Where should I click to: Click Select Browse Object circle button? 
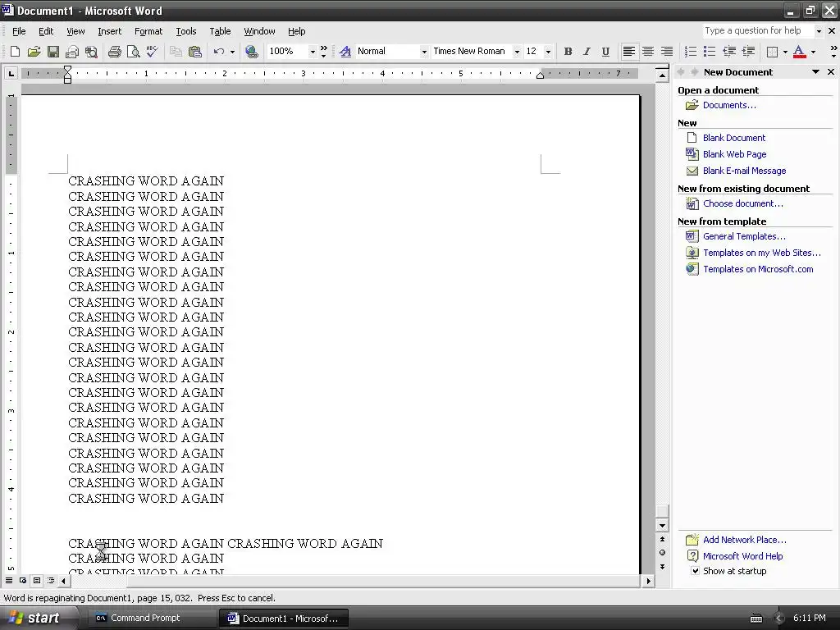click(x=662, y=552)
